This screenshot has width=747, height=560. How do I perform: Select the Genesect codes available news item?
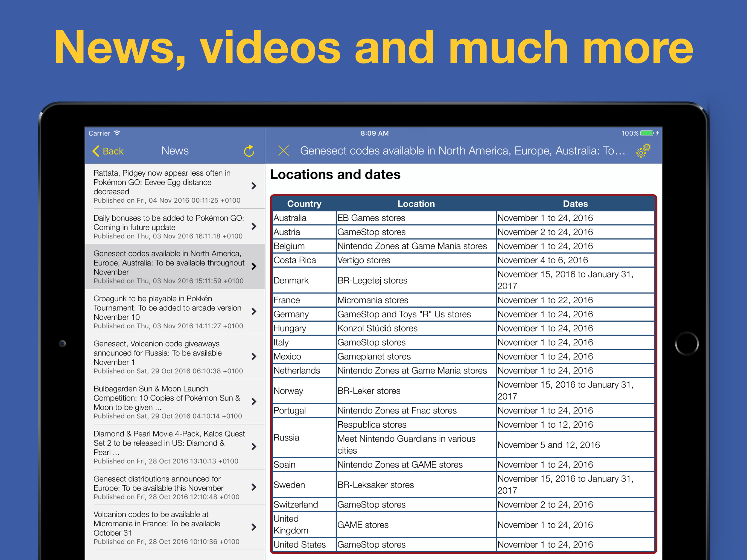click(175, 267)
